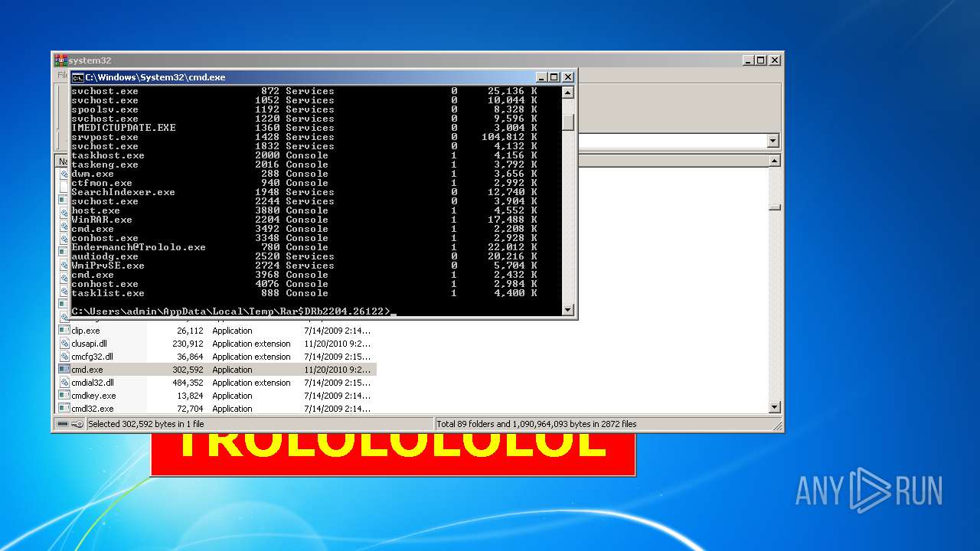
Task: Click the cmdial32.dll file icon
Action: tap(65, 383)
